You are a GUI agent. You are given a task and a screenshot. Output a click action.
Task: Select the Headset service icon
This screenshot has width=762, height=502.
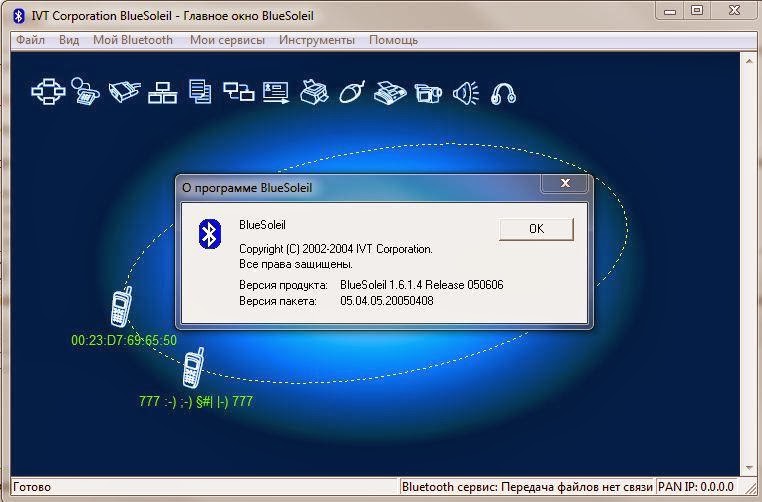503,93
